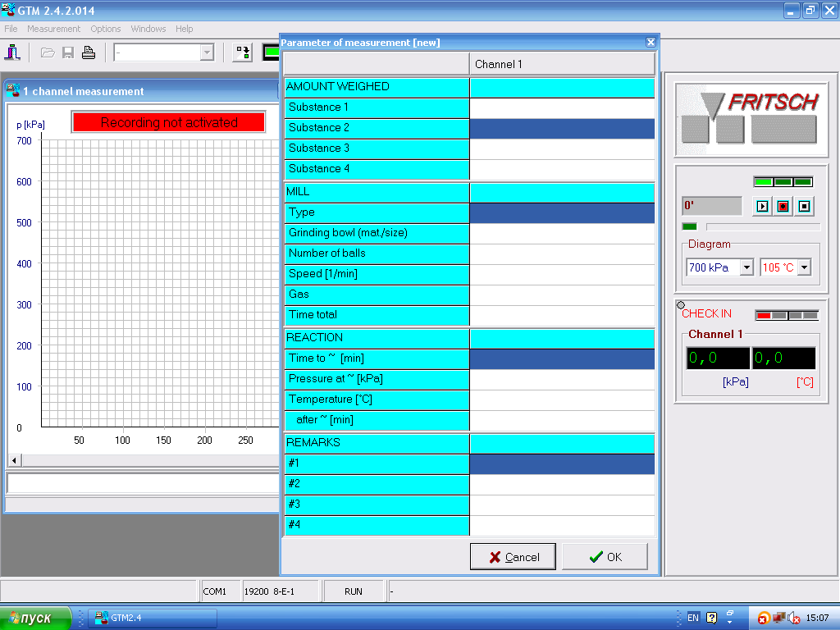Toggle the round CHECK IN indicator
The image size is (840, 630).
pyautogui.click(x=681, y=305)
